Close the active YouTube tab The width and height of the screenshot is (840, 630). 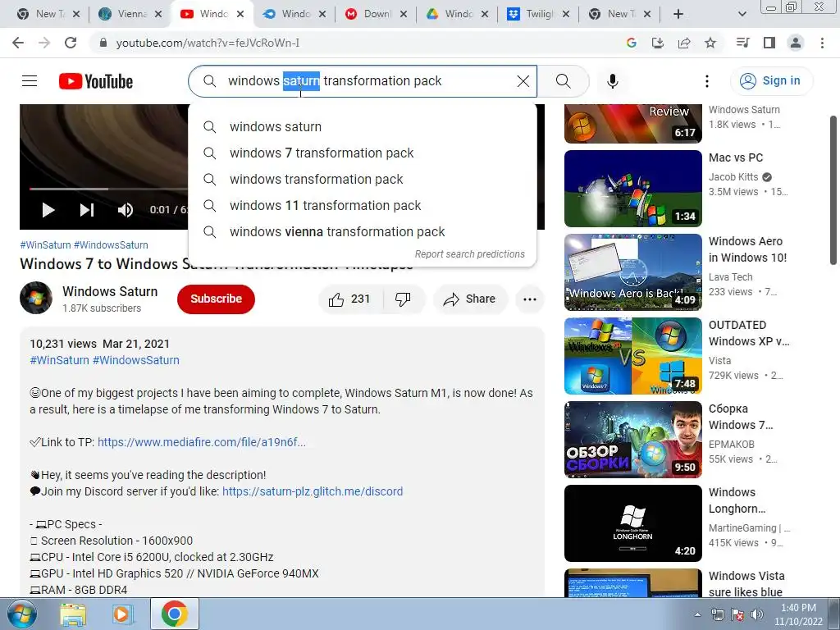pyautogui.click(x=240, y=14)
